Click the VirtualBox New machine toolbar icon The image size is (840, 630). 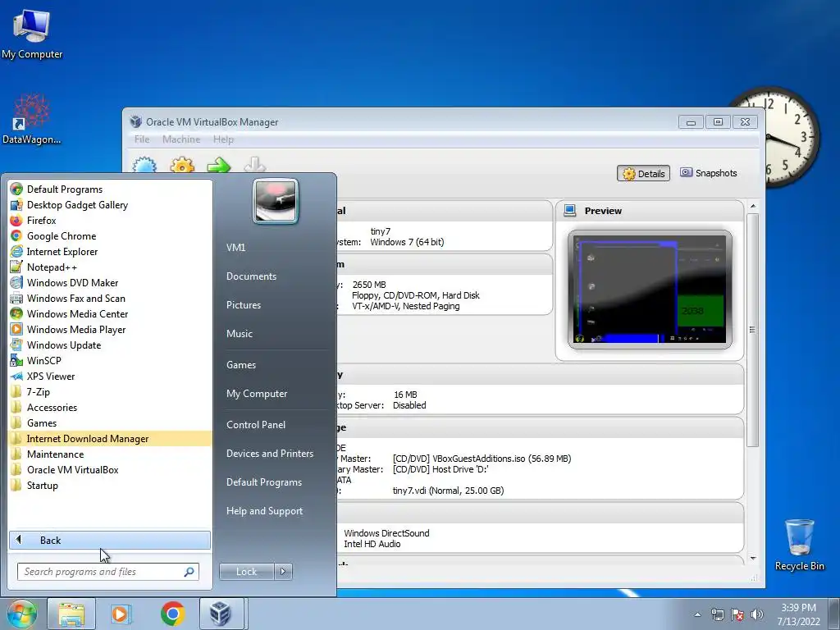coord(144,164)
